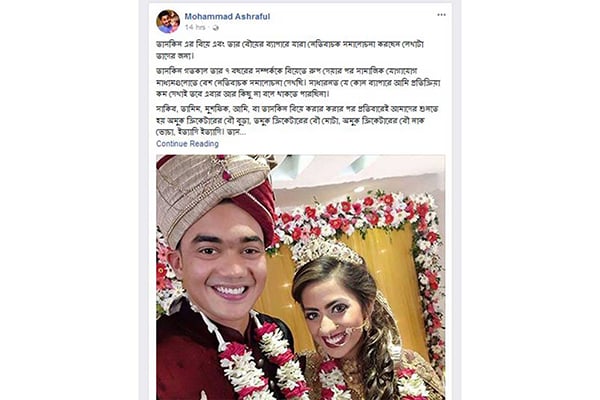600x400 pixels.
Task: Expand the post with Continue Reading
Action: tap(188, 144)
